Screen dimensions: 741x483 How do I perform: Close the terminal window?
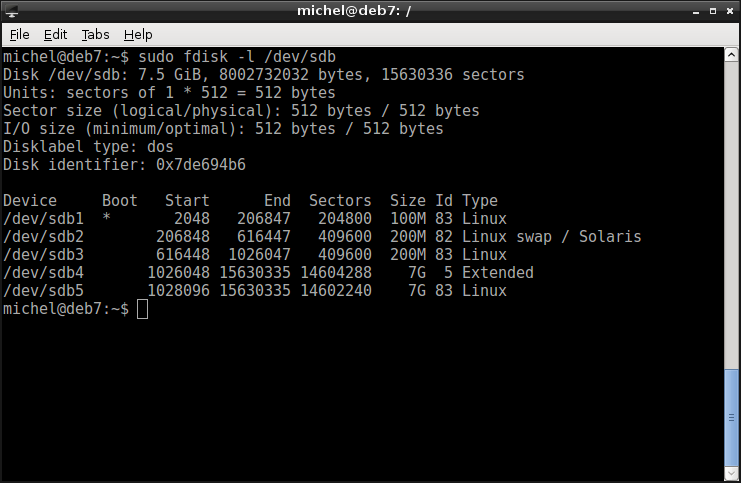pyautogui.click(x=730, y=11)
